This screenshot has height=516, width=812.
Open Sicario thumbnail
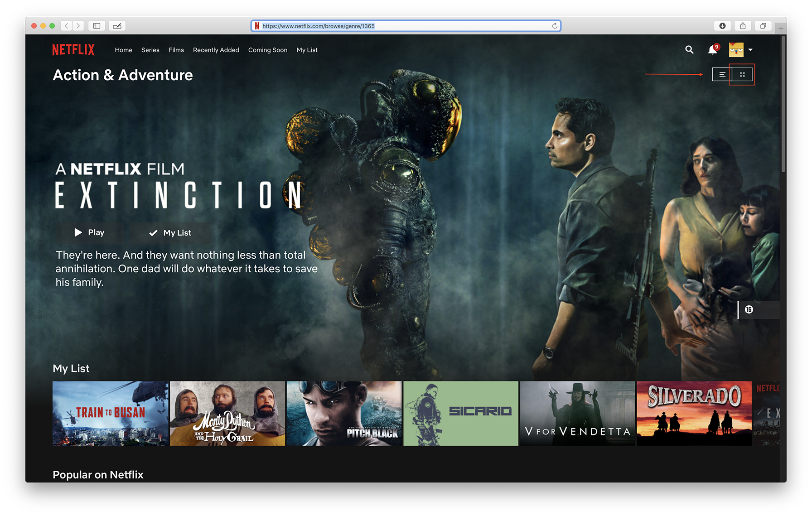[x=461, y=413]
